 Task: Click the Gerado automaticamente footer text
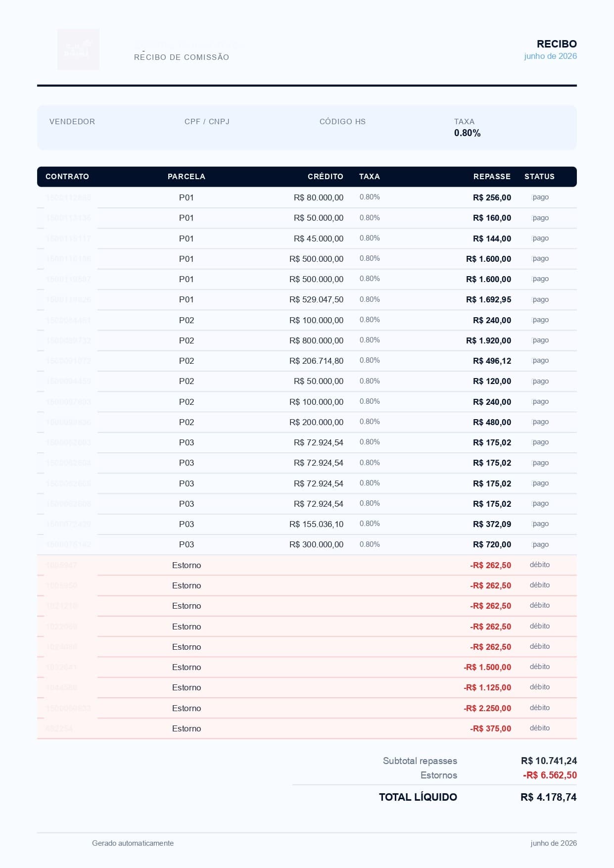click(133, 843)
